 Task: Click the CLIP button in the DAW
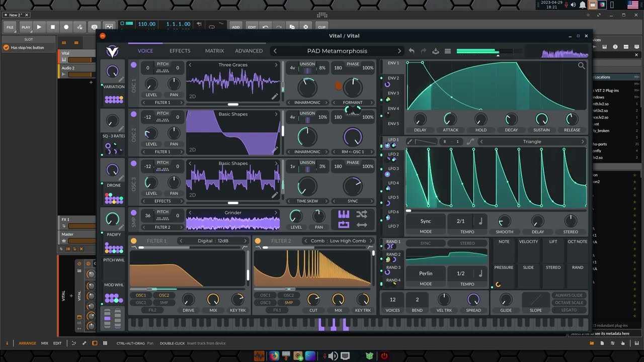(x=322, y=27)
